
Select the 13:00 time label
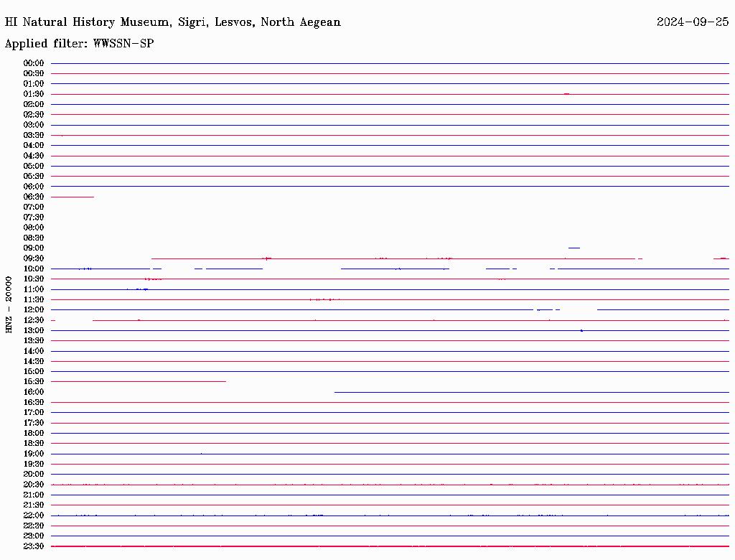click(34, 331)
